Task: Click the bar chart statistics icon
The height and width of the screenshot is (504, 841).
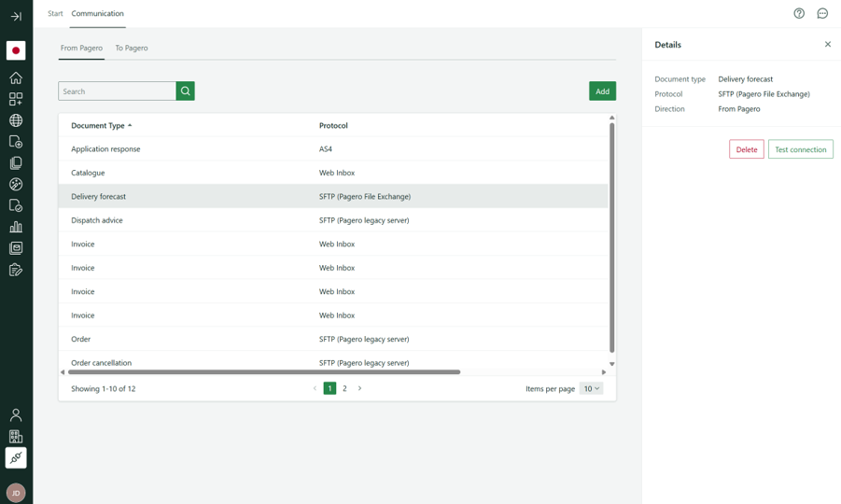Action: click(16, 227)
